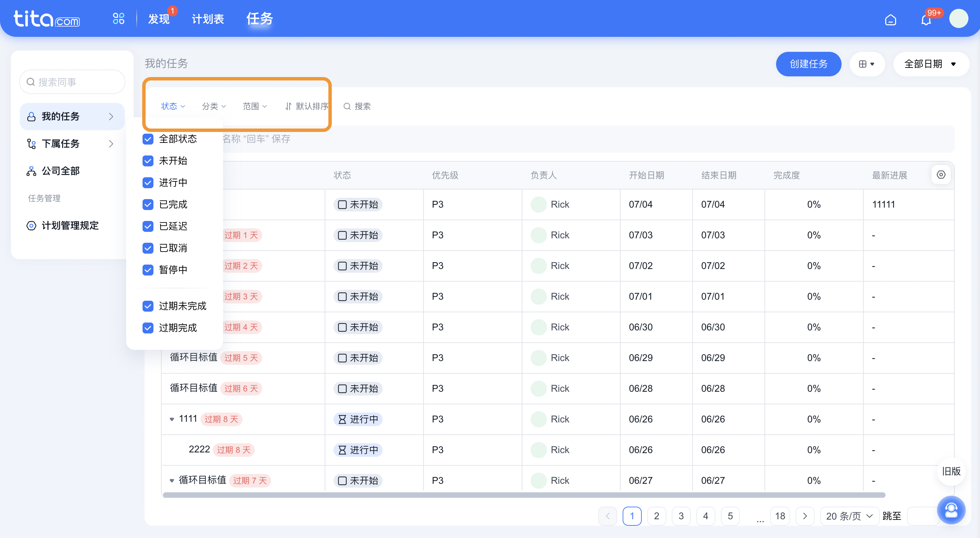Go to page 18

780,516
